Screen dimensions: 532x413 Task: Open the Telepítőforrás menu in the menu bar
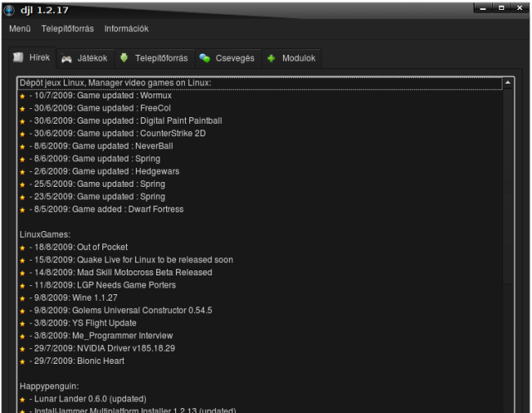(x=67, y=29)
